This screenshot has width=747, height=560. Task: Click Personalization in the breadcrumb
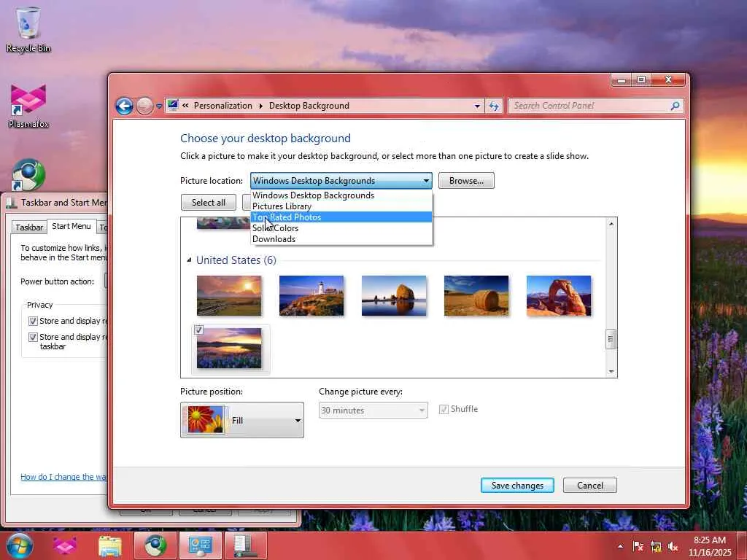click(223, 106)
